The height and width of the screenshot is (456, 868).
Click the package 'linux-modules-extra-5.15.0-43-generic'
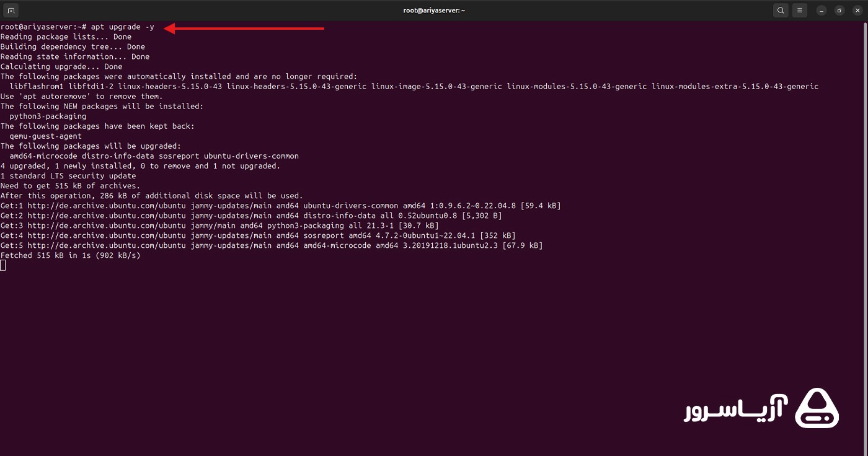pos(735,86)
